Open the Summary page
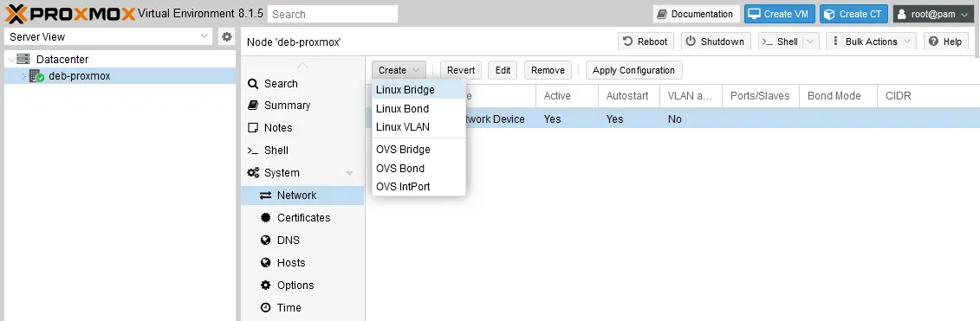This screenshot has width=980, height=321. pos(302,105)
